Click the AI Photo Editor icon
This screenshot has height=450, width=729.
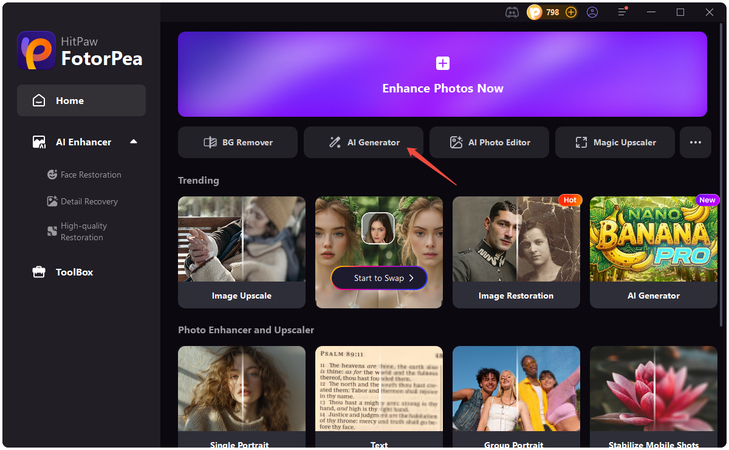pos(456,142)
